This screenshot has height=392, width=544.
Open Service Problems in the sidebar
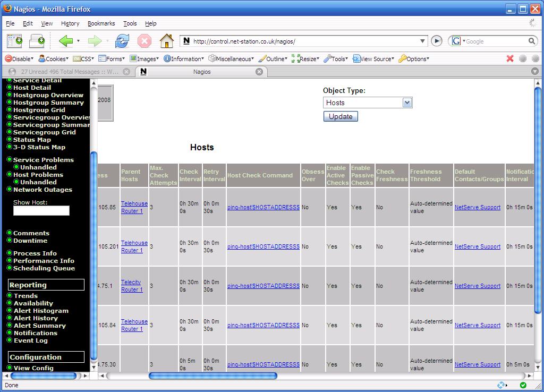(x=44, y=160)
